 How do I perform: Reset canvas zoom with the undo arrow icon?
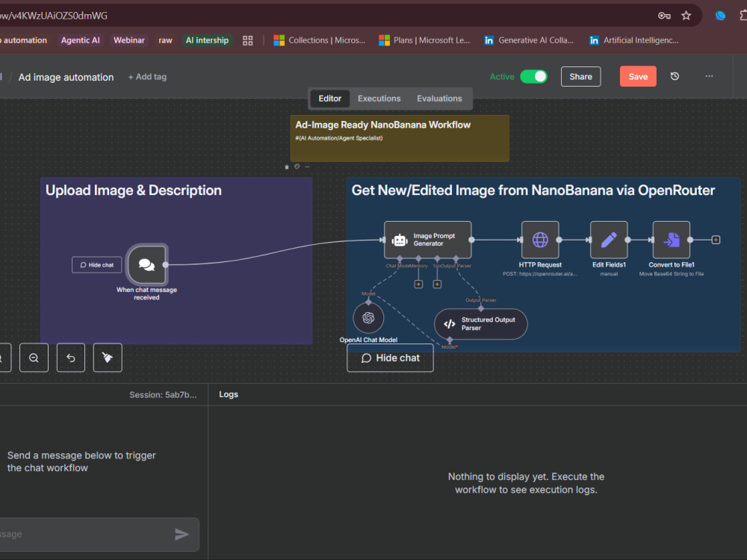pyautogui.click(x=71, y=358)
